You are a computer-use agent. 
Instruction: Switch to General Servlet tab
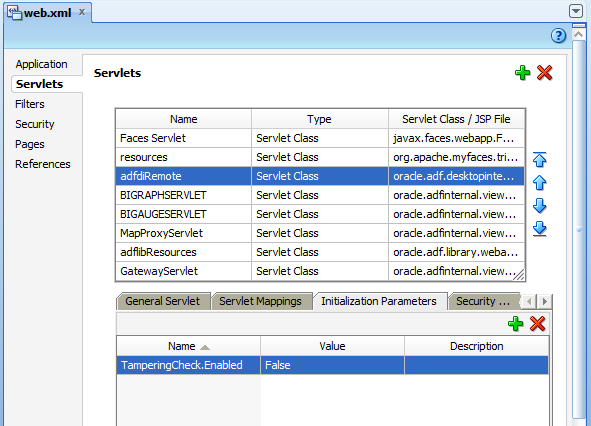[163, 301]
